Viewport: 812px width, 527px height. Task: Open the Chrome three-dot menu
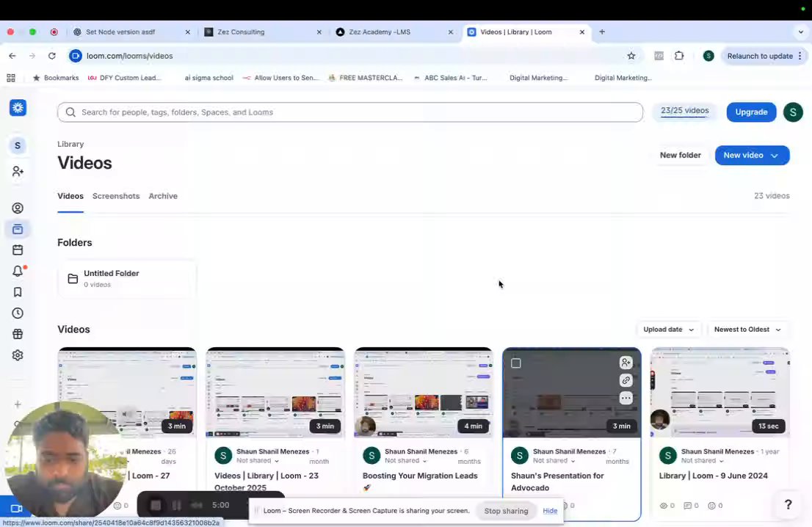click(x=800, y=56)
